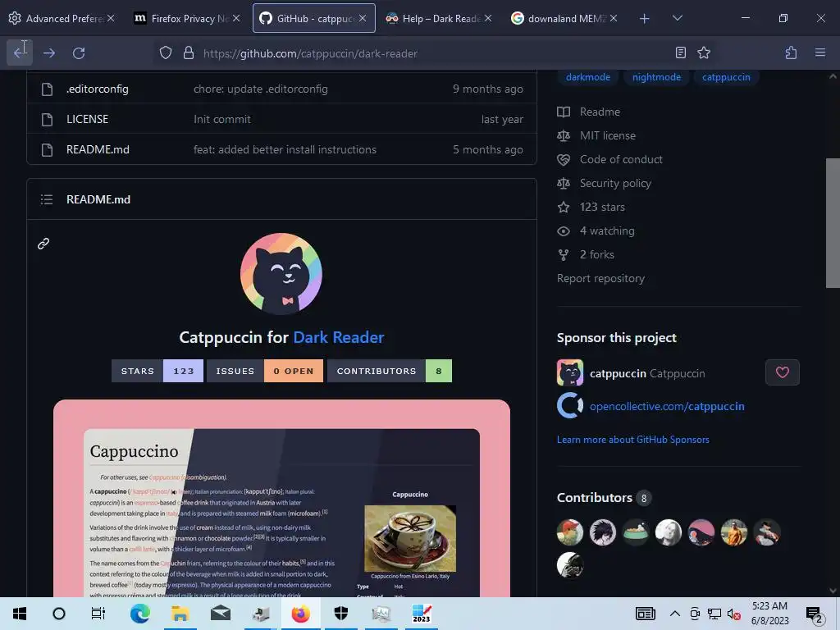Viewport: 840px width, 630px height.
Task: Open the Security policy link
Action: pos(615,183)
